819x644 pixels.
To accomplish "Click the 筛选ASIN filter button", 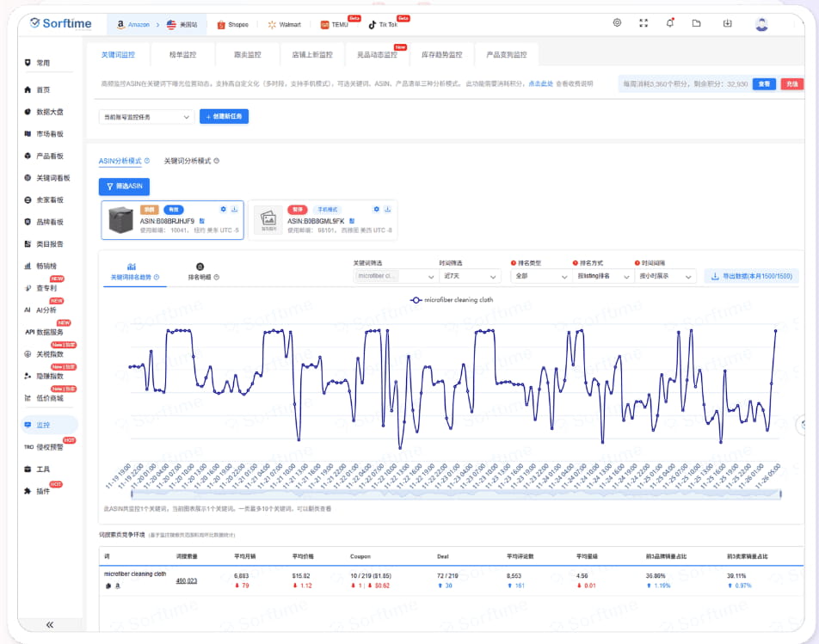I will pos(124,187).
